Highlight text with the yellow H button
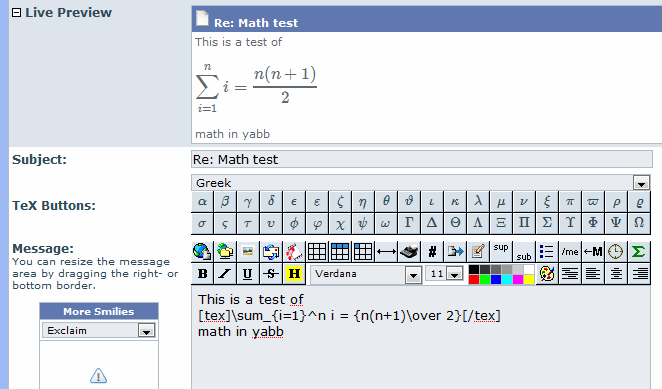The height and width of the screenshot is (389, 662). coord(294,274)
